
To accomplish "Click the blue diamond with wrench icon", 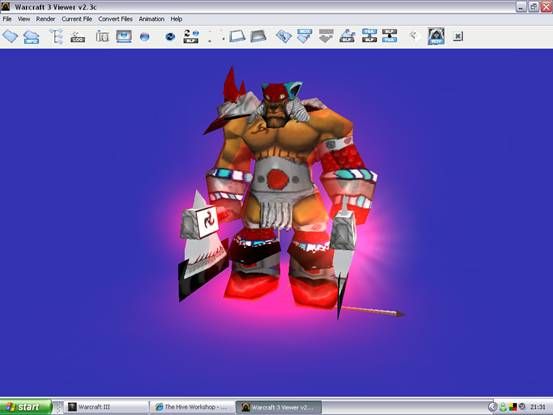I will [284, 36].
